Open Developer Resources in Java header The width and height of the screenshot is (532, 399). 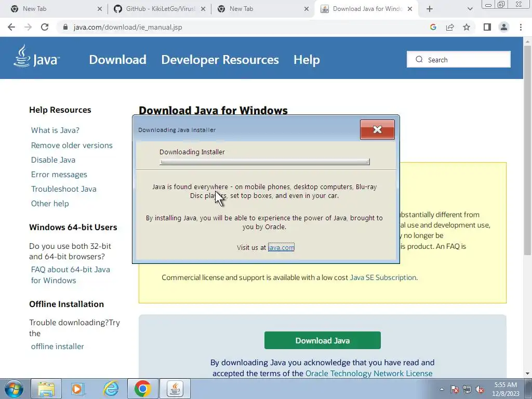click(x=220, y=60)
